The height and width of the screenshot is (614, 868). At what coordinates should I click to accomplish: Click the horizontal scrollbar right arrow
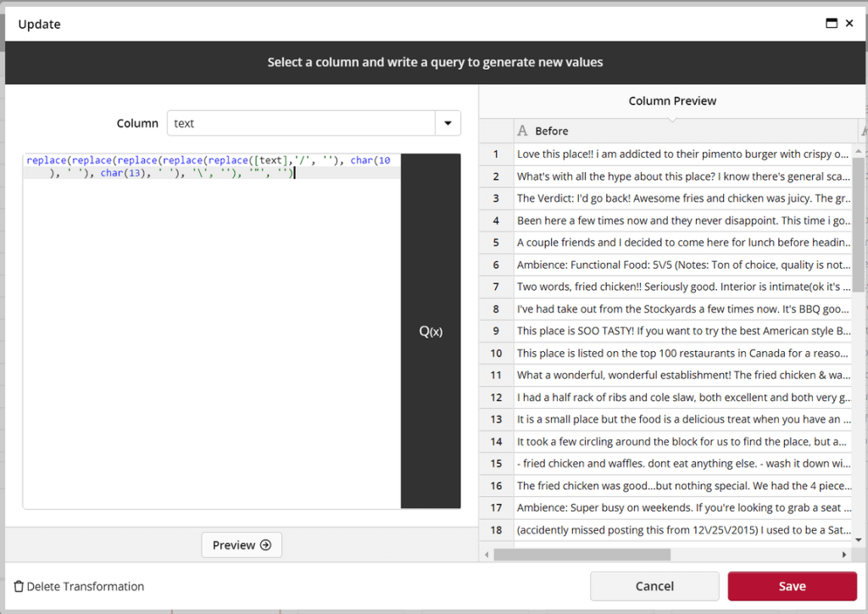pos(844,554)
